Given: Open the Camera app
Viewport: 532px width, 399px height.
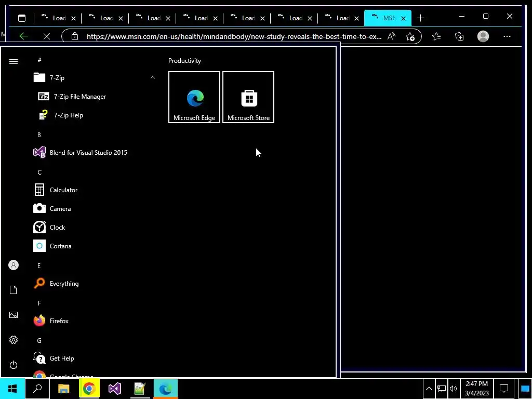Looking at the screenshot, I should coord(95,209).
